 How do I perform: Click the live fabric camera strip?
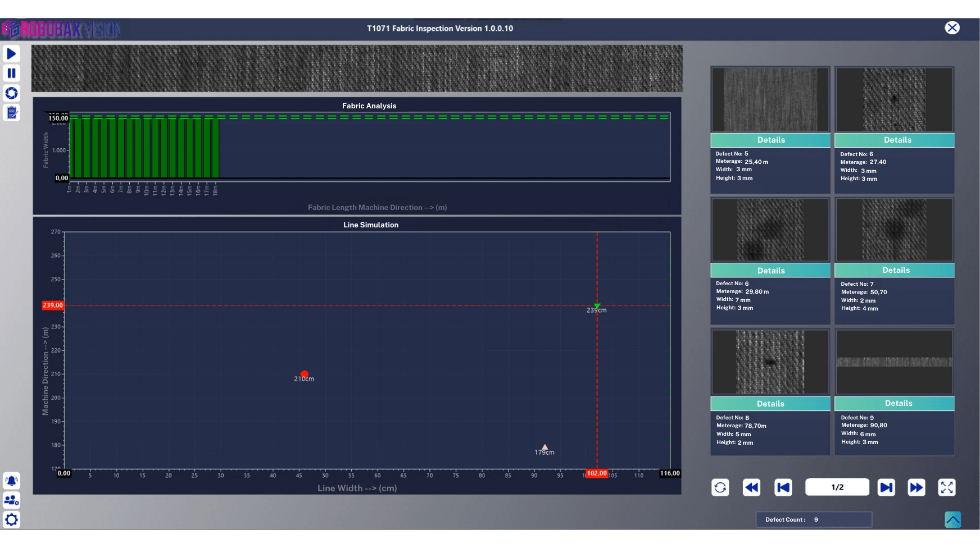(x=357, y=68)
